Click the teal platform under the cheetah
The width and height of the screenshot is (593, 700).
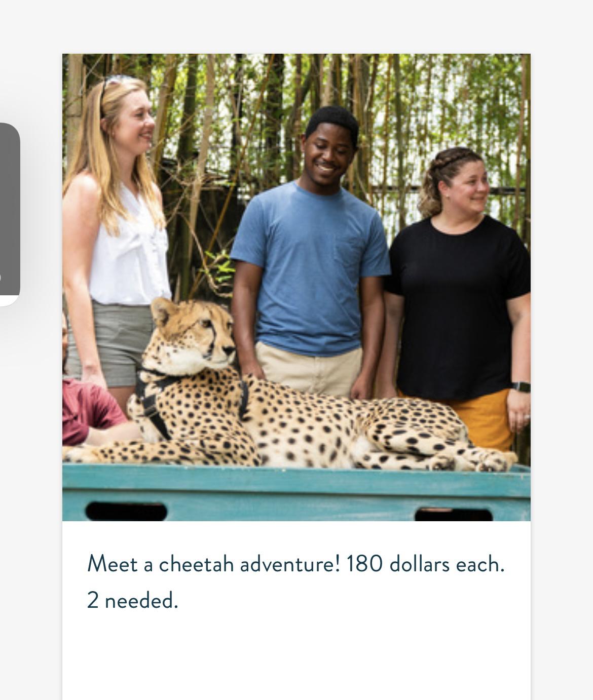[296, 493]
